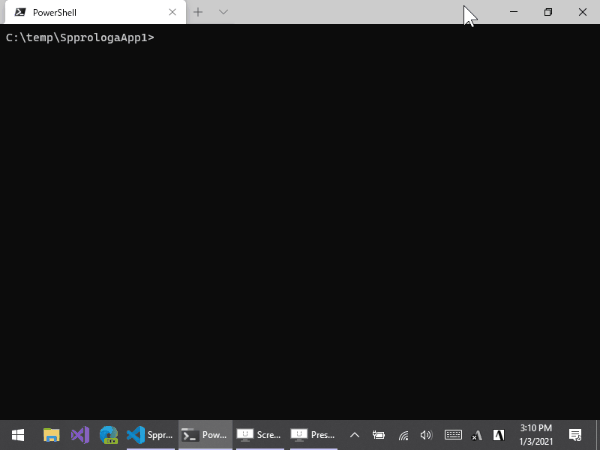The height and width of the screenshot is (450, 600).
Task: Open File Explorer from taskbar
Action: tap(52, 435)
